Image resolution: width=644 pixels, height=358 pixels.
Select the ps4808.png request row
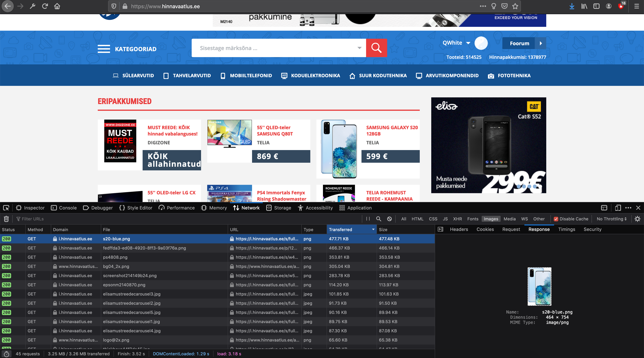(218, 257)
